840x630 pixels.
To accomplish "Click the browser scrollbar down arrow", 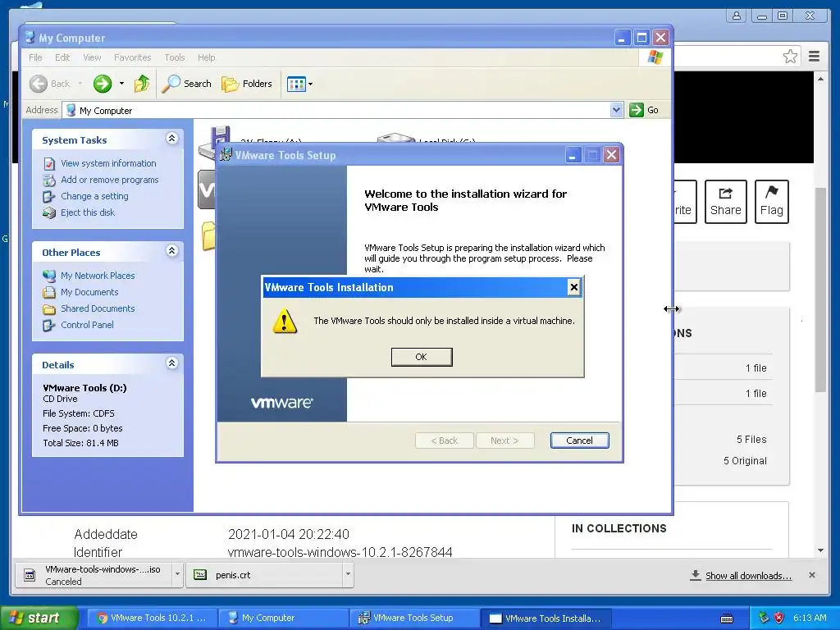I will click(x=820, y=550).
